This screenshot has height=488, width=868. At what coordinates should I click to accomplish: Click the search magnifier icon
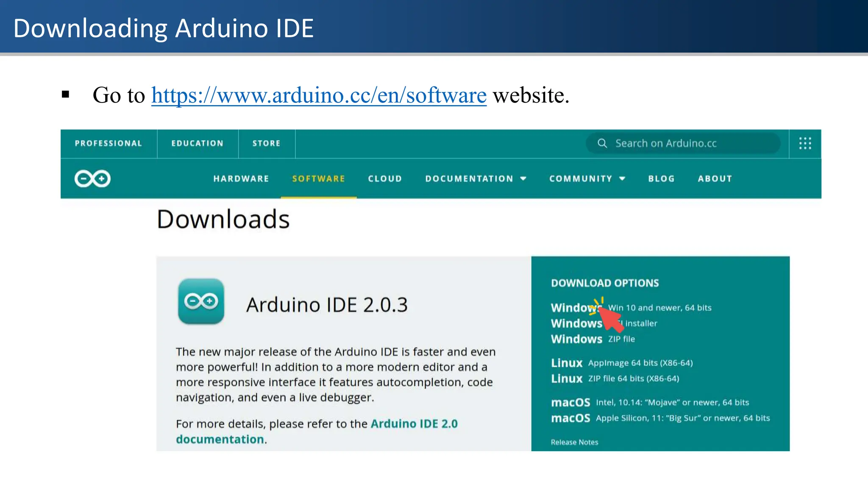click(x=602, y=143)
